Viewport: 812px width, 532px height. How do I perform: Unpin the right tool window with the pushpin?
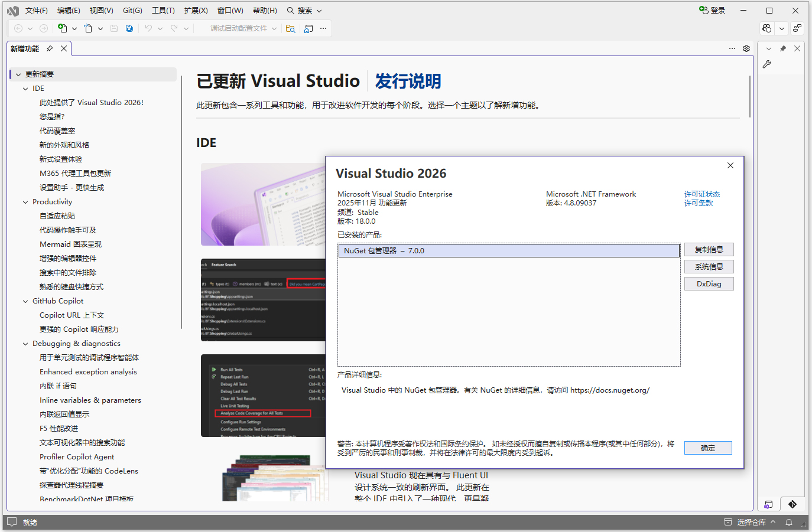782,48
